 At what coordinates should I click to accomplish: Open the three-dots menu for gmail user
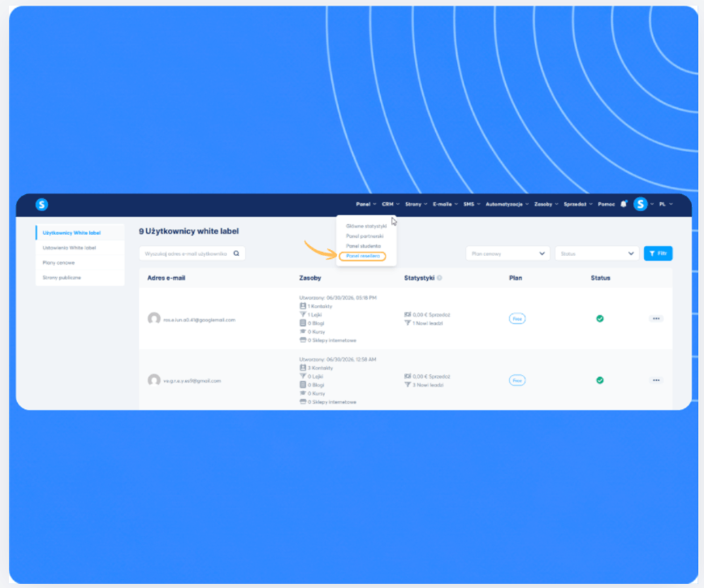656,380
